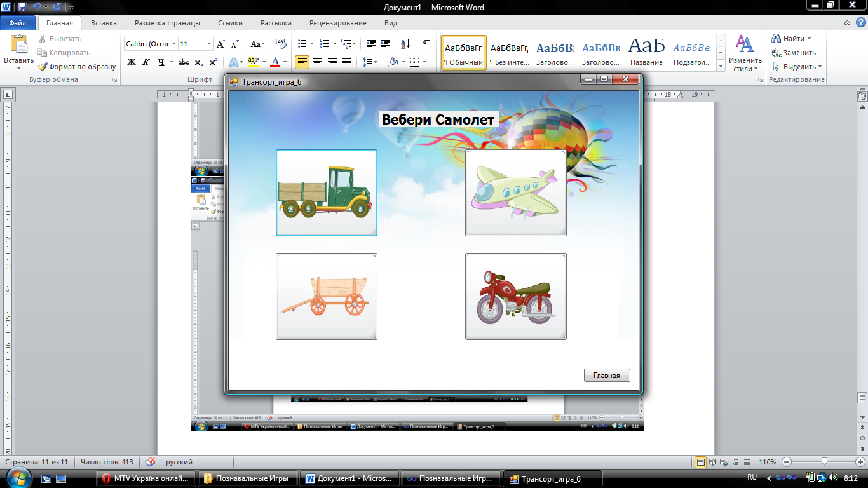Expand the styles gallery More arrow
The height and width of the screenshot is (488, 868).
[x=721, y=65]
